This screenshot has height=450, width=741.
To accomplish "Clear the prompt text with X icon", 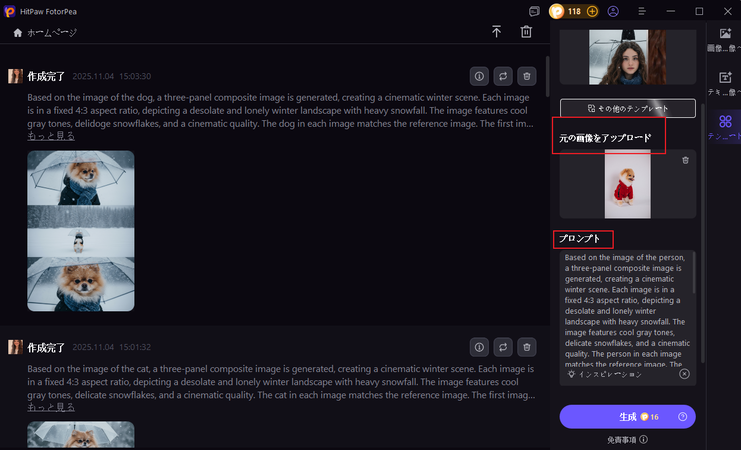I will (684, 374).
